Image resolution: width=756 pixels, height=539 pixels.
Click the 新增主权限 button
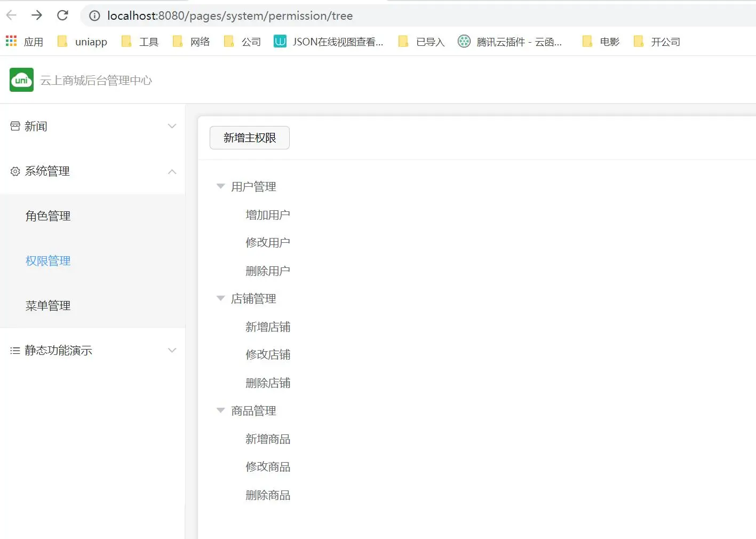[250, 138]
